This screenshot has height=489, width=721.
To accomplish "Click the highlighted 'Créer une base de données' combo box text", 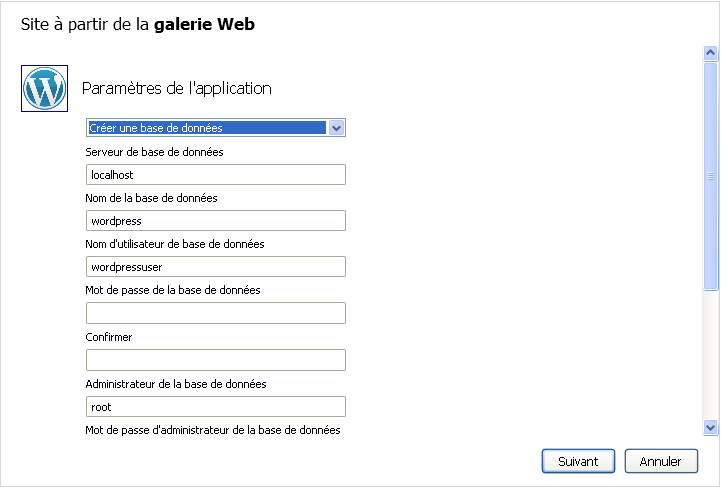I will point(207,128).
